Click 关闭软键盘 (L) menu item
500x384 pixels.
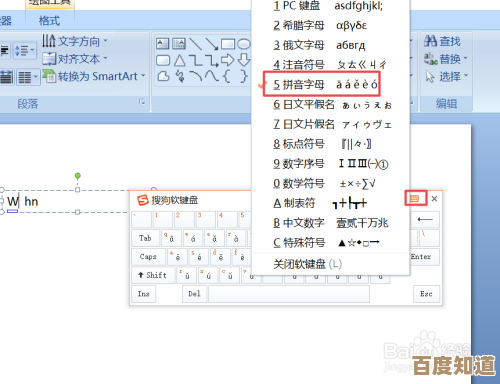coord(330,264)
